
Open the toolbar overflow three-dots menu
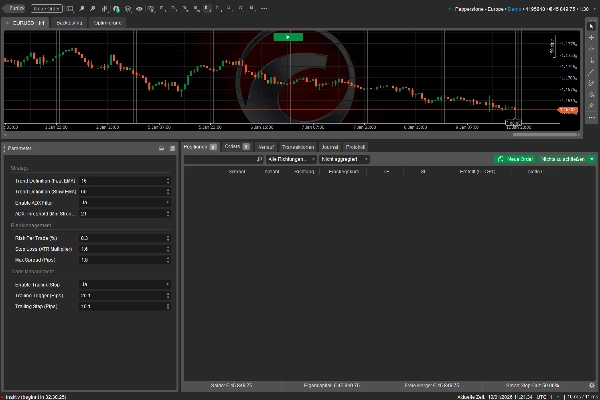(264, 8)
